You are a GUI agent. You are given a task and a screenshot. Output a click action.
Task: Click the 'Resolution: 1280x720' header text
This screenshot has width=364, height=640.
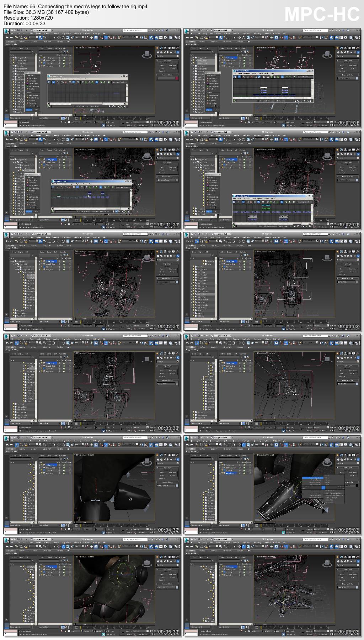click(x=28, y=18)
